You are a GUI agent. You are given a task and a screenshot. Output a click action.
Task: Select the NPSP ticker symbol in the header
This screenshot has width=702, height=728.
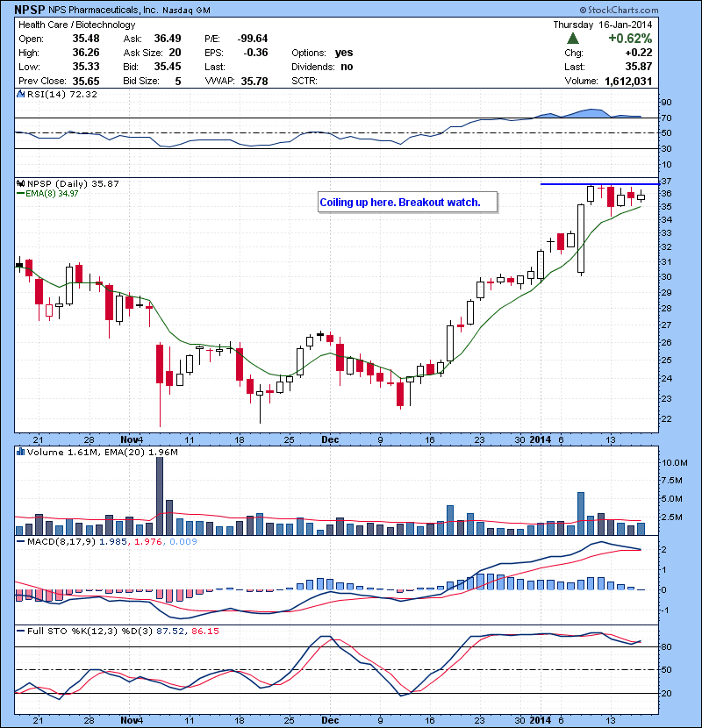tap(30, 10)
